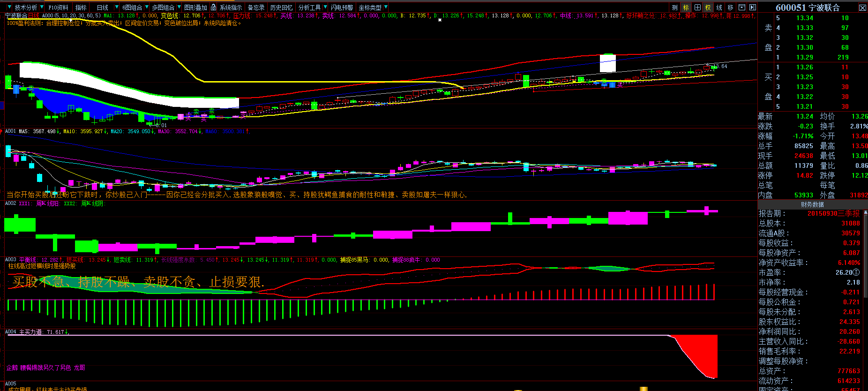Open the F10资料 page
Viewport: 868px width, 391px height.
59,7
